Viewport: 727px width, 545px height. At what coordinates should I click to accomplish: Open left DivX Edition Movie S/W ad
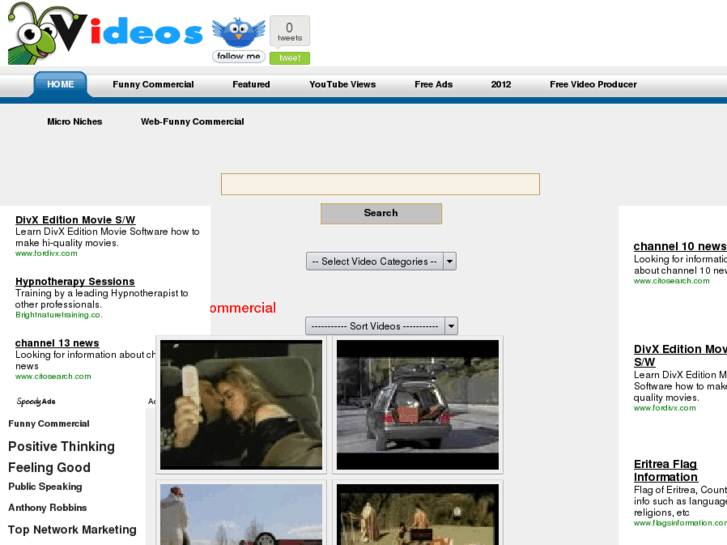75,220
